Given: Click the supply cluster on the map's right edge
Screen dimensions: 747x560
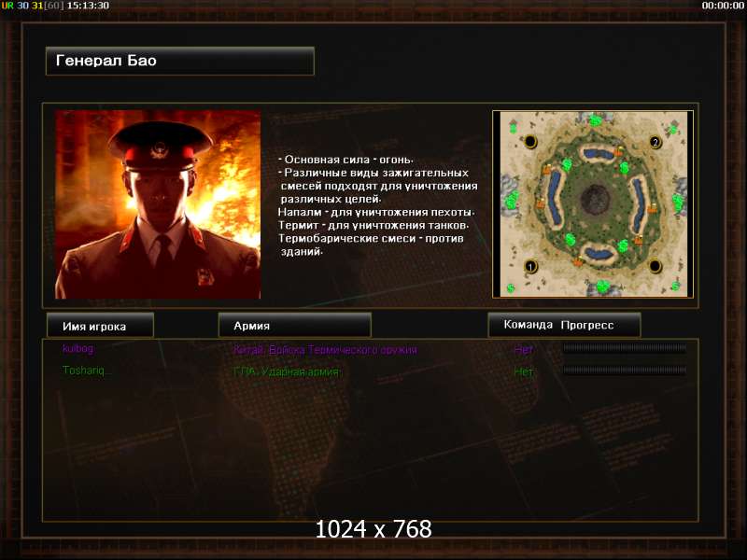Looking at the screenshot, I should [x=678, y=202].
